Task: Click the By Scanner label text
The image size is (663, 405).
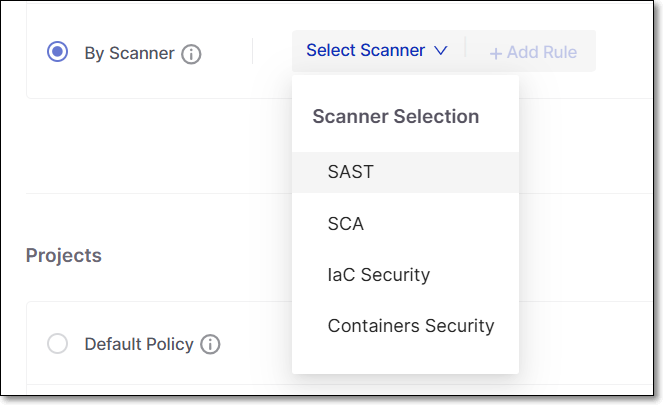Action: click(x=129, y=54)
